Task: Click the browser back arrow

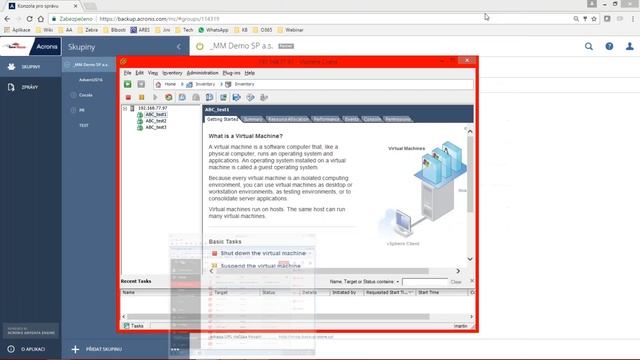Action: point(7,19)
